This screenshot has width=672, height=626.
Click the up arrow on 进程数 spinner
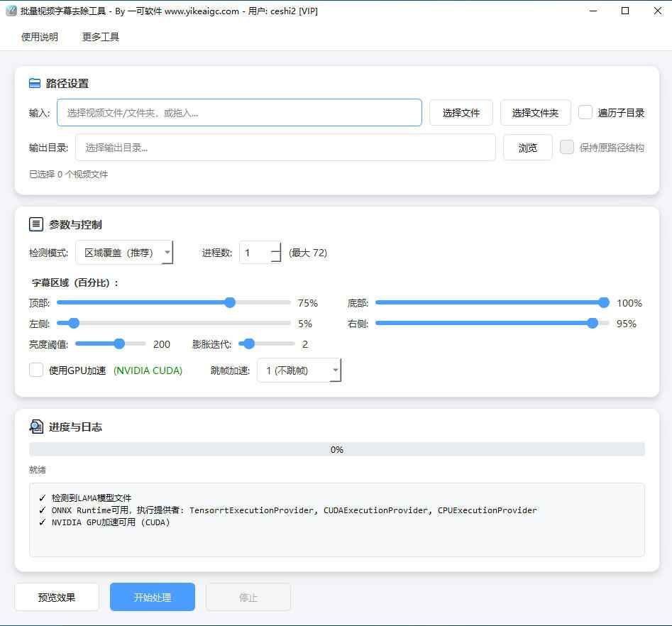(x=275, y=248)
